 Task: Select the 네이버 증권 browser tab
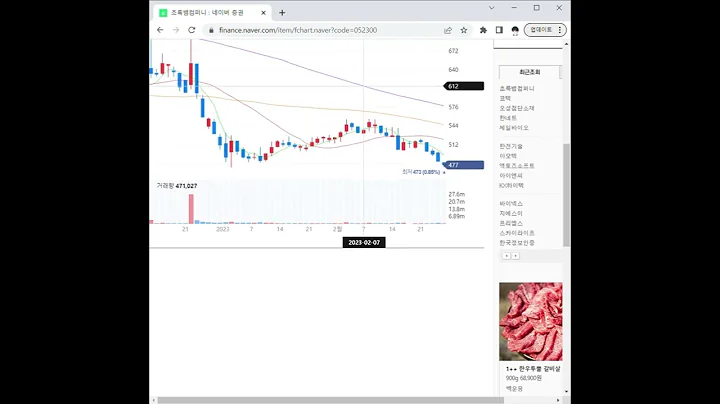pos(213,13)
